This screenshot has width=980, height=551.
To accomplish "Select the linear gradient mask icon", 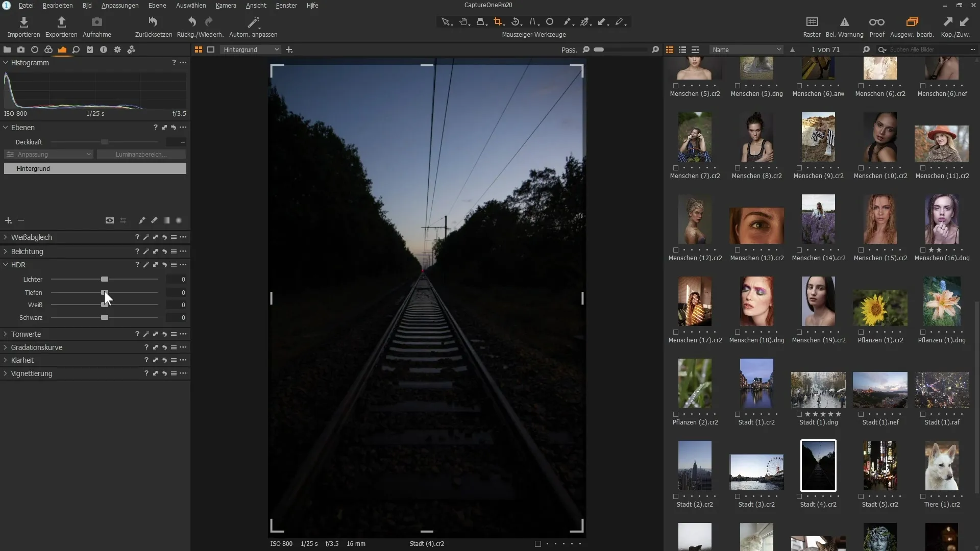I will (x=166, y=220).
